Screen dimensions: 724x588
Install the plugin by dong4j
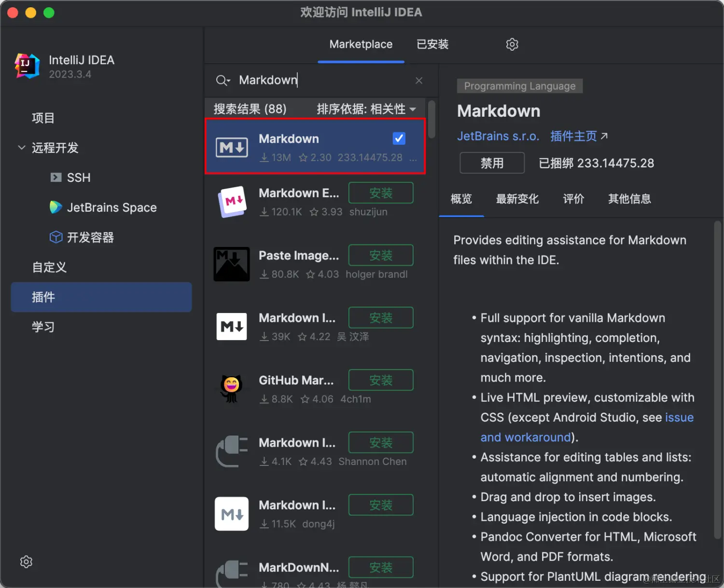coord(381,505)
